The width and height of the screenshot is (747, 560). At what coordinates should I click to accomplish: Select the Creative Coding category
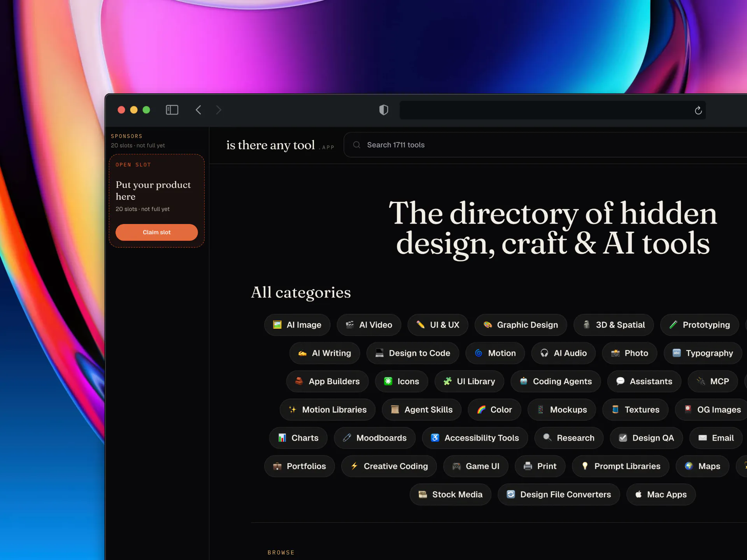(x=389, y=466)
